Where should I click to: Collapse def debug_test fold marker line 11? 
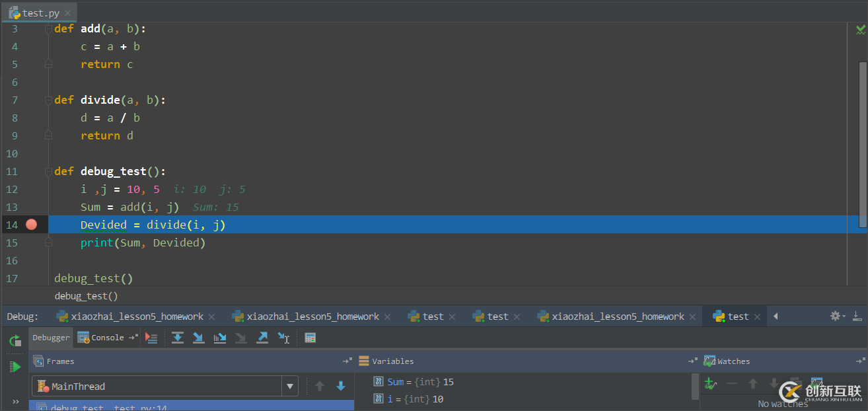(48, 172)
